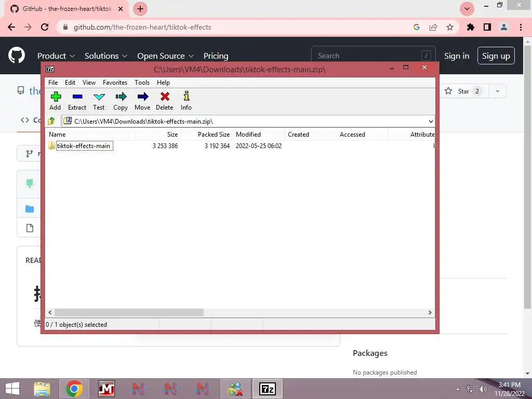
Task: Reload the Chrome page
Action: [45, 27]
